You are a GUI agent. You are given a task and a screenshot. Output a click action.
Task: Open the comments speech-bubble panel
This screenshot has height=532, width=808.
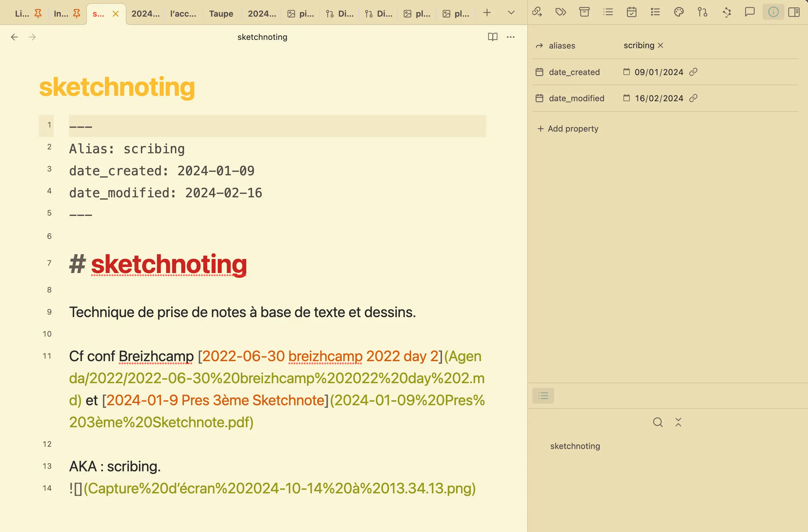point(750,12)
